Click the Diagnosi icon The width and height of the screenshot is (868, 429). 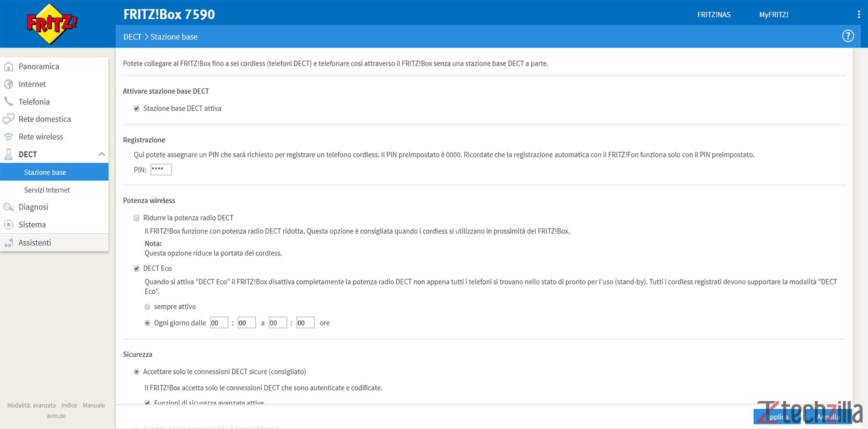click(x=9, y=207)
